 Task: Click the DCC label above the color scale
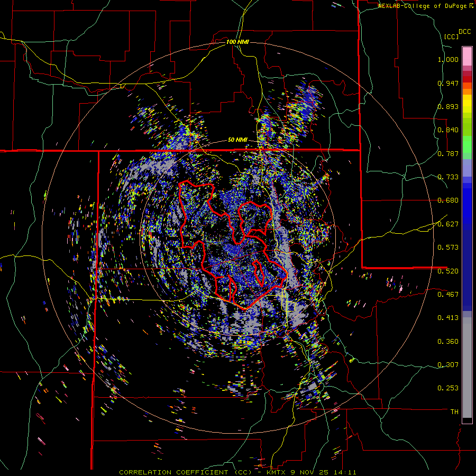point(464,32)
